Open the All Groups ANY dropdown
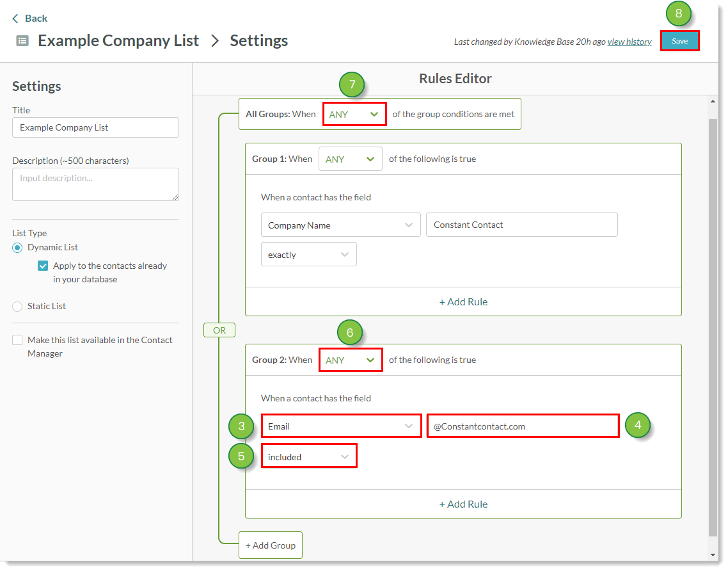The height and width of the screenshot is (571, 728). [354, 115]
